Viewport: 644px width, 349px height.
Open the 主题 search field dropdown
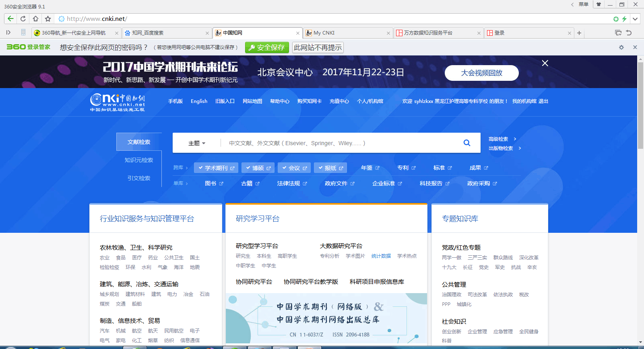[197, 143]
